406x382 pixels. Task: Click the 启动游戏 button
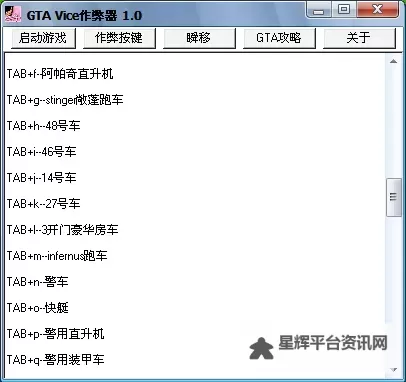coord(43,38)
